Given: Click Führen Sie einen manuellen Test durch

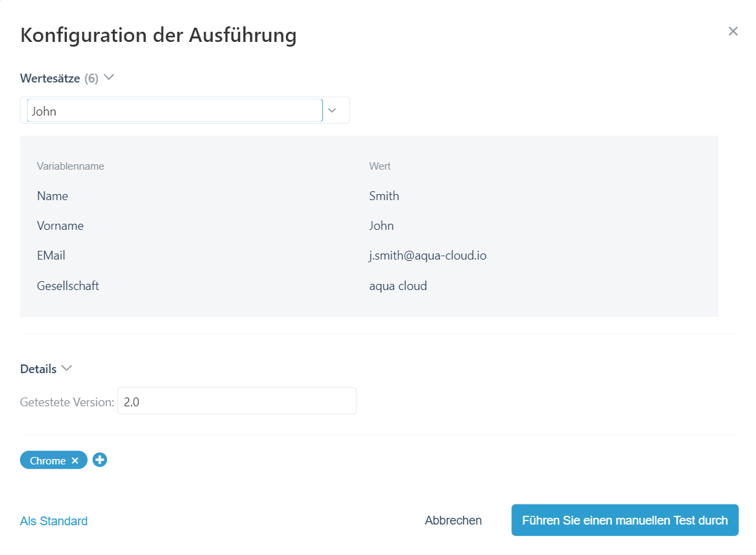Looking at the screenshot, I should pos(624,520).
